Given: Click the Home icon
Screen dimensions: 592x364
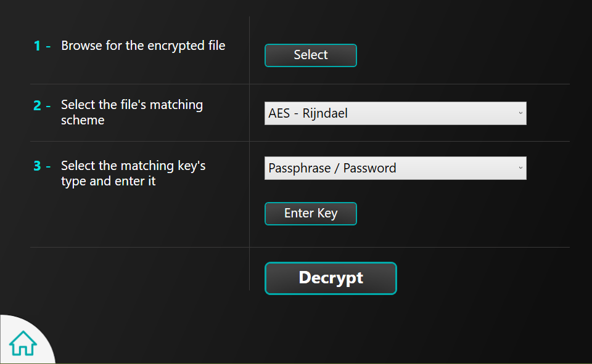Looking at the screenshot, I should (x=23, y=343).
